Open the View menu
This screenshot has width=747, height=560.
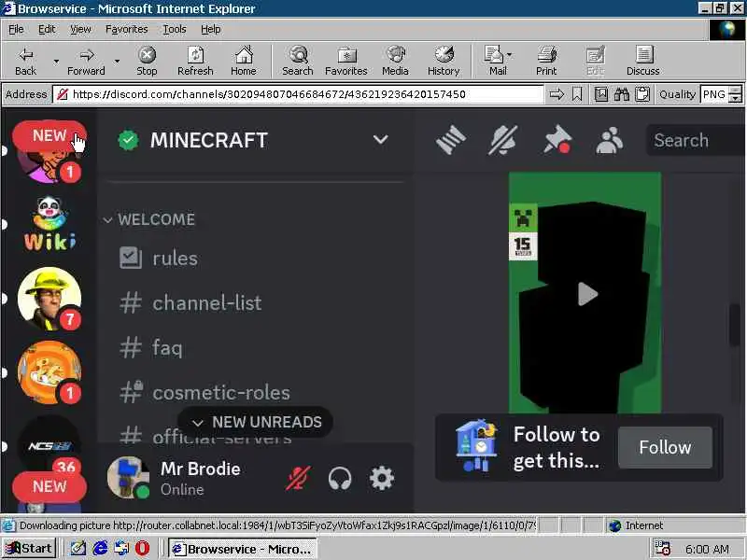(x=80, y=29)
